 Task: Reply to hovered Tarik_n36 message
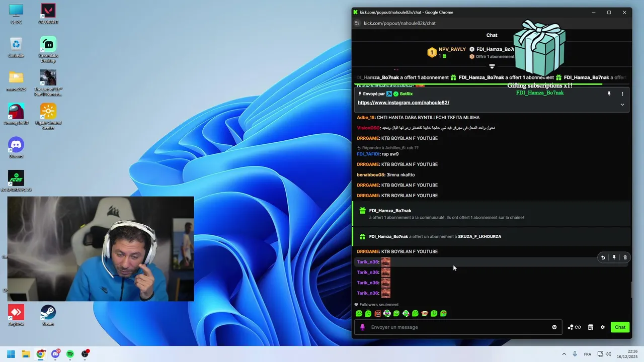click(x=603, y=257)
